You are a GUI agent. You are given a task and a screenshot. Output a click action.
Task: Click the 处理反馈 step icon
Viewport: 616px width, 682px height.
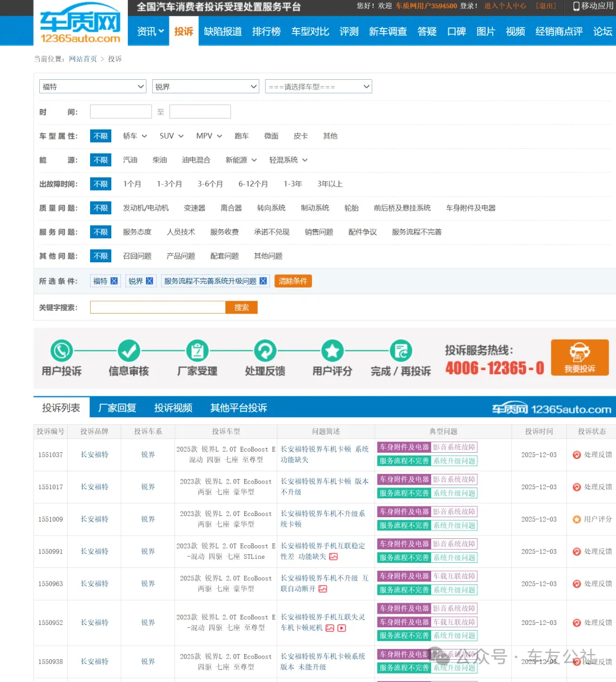[x=265, y=351]
